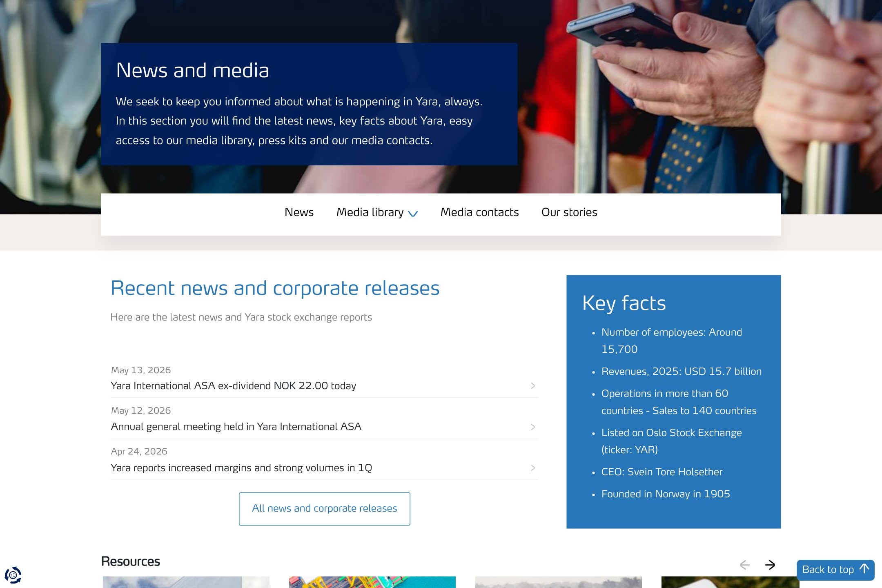Read Yara reports increased margins article
This screenshot has height=588, width=882.
click(x=241, y=468)
